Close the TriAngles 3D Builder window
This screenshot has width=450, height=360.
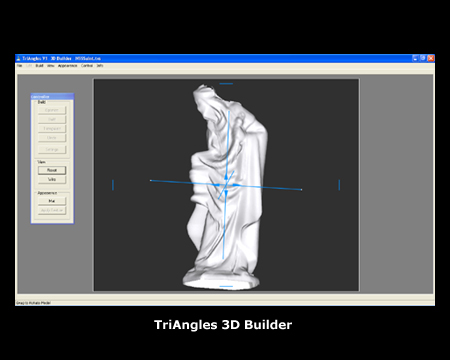pos(431,58)
